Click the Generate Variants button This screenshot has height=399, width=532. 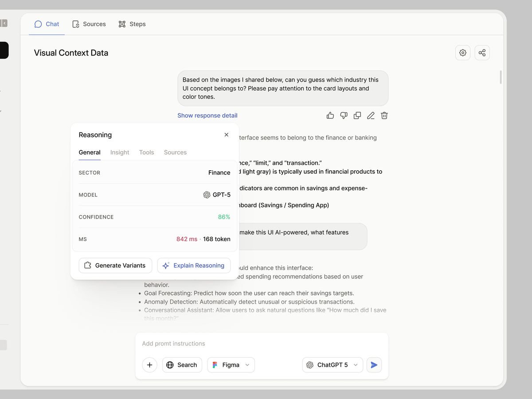point(115,266)
